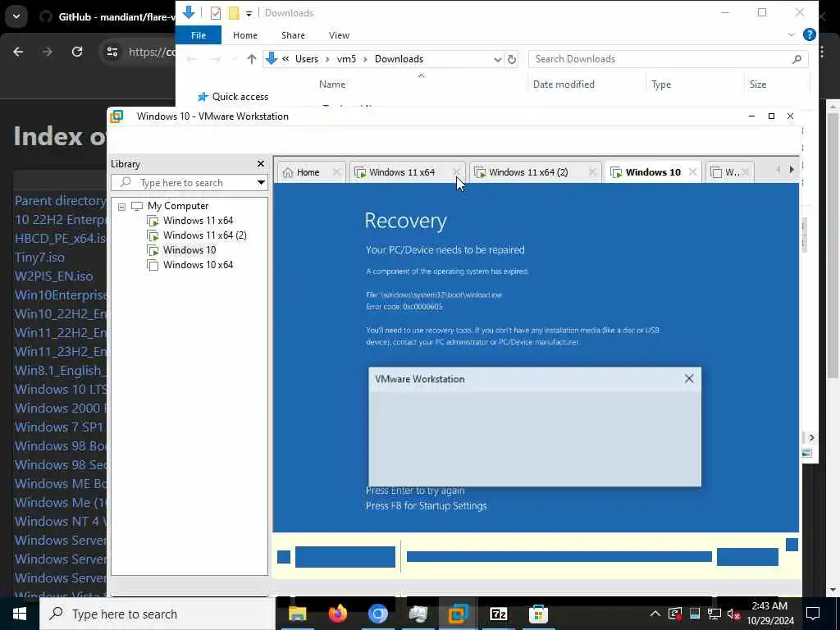The image size is (840, 630).
Task: Close the VMware Workstation dialog box
Action: click(x=689, y=379)
